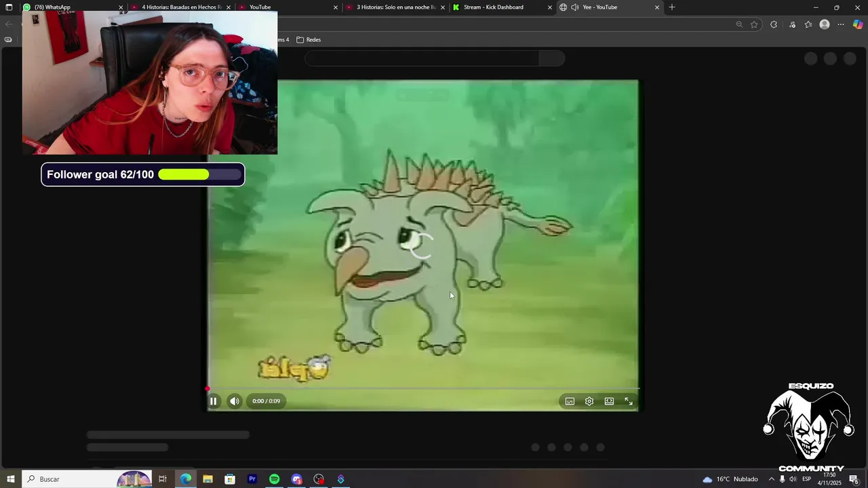Open the 16°C Nublado weather widget
This screenshot has height=488, width=868.
coord(730,479)
